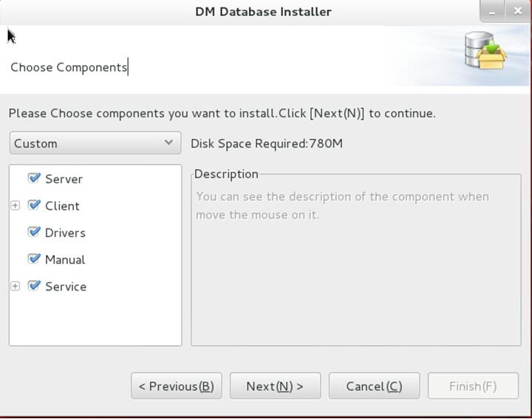
Task: Select the Client label in component list
Action: click(x=62, y=206)
